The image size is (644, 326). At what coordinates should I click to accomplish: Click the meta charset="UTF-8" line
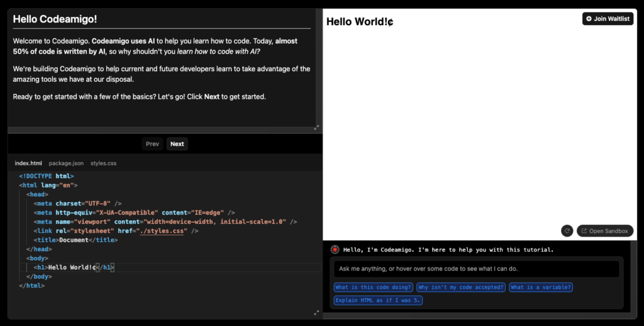tap(77, 203)
